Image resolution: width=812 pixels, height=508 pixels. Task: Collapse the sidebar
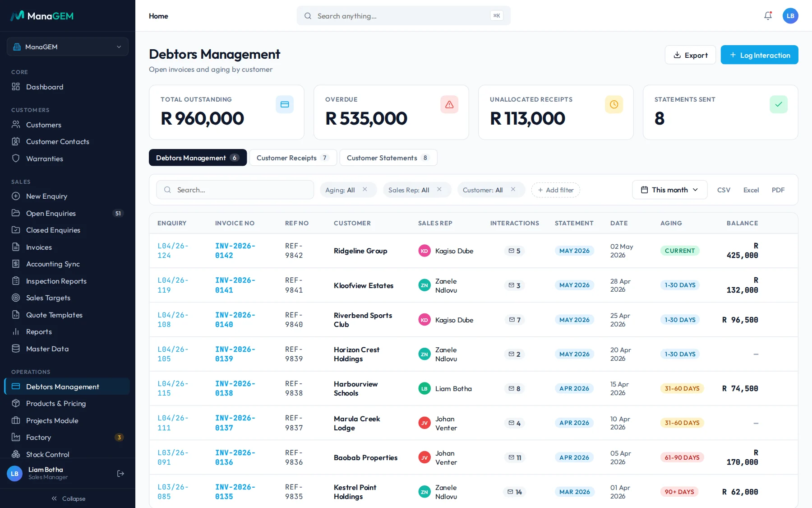[x=68, y=499]
